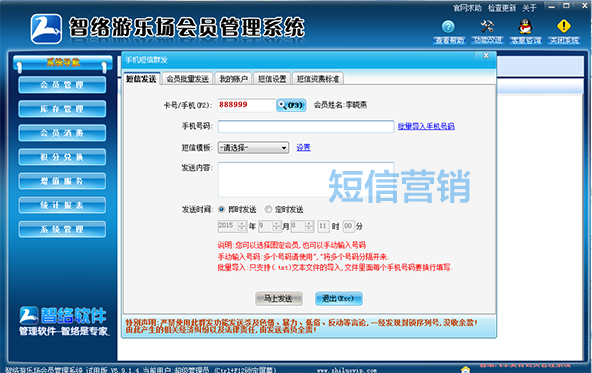Click 官网求助 in the top bar
The image size is (592, 373).
[x=467, y=8]
